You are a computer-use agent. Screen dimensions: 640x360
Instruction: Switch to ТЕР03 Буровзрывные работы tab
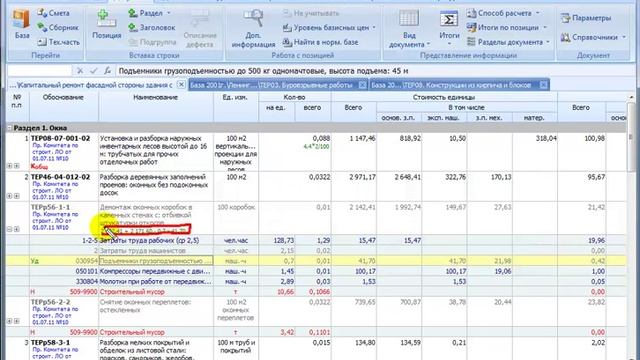(271, 85)
